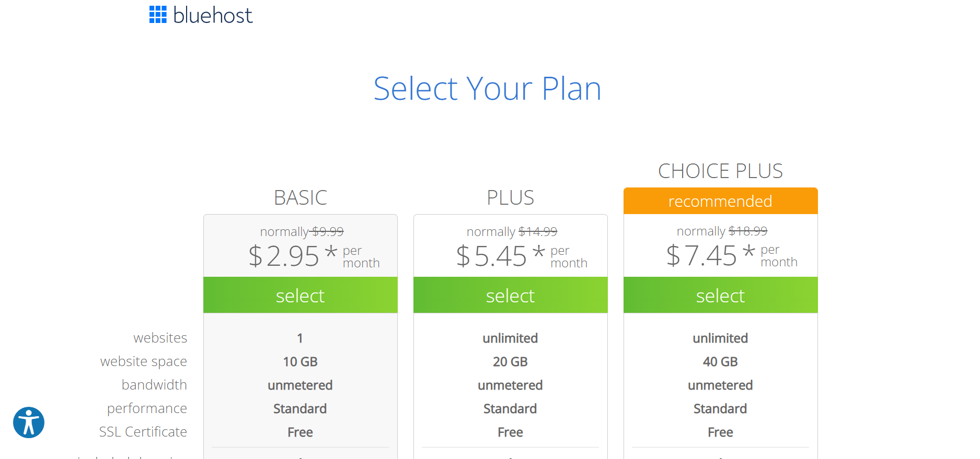
Task: Click the $5.45 per month price
Action: pyautogui.click(x=522, y=256)
